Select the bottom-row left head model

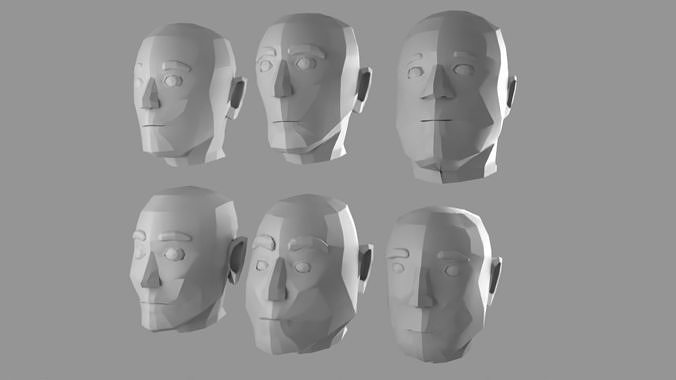pyautogui.click(x=188, y=259)
